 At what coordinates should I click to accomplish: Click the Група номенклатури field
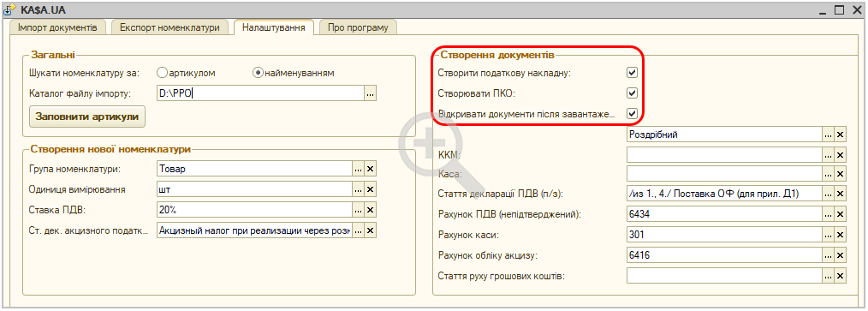(254, 169)
